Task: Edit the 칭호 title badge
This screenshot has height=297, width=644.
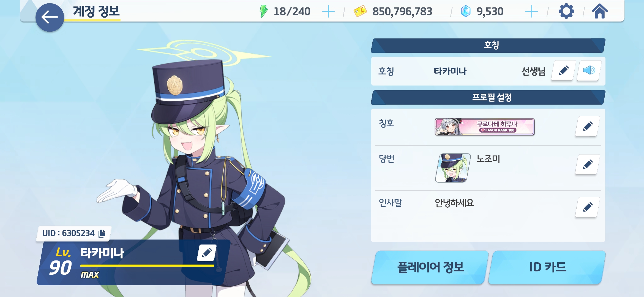Action: [x=587, y=127]
